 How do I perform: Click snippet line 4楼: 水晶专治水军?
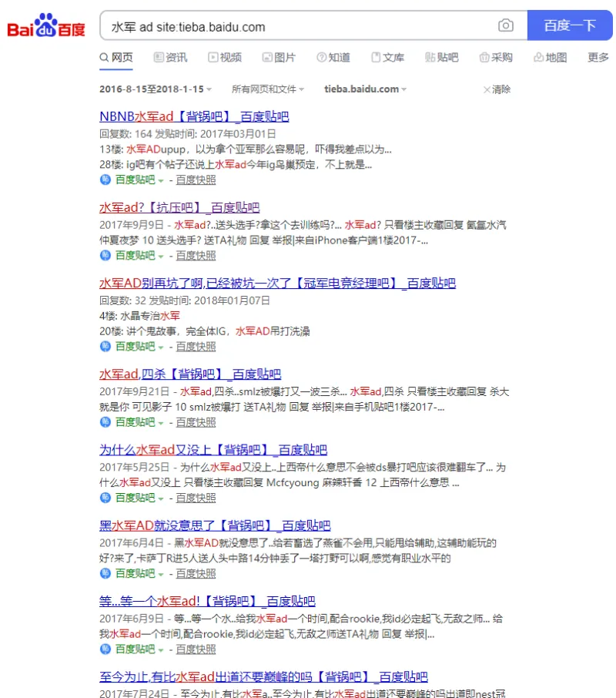tap(139, 316)
